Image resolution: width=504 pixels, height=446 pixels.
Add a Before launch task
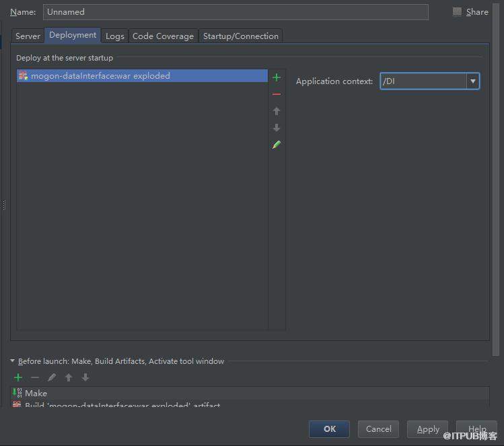point(18,377)
